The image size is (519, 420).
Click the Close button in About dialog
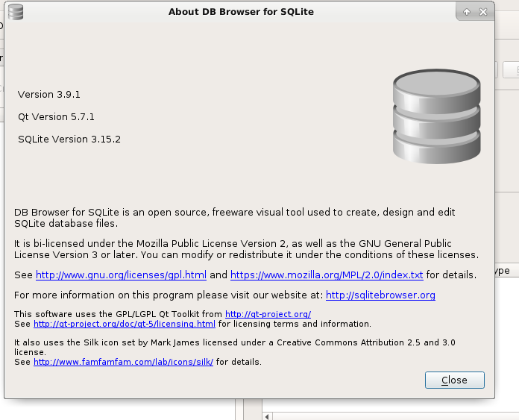[454, 380]
